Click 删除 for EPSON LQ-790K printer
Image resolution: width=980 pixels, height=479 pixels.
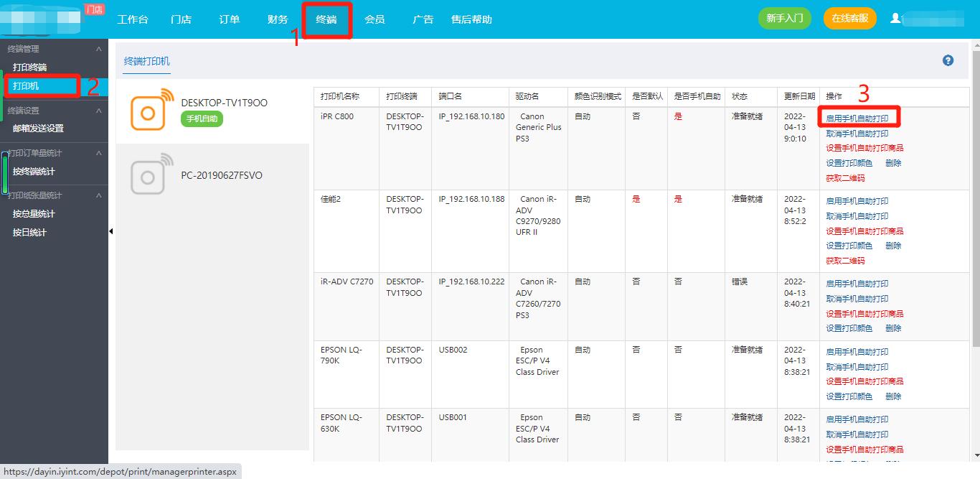click(893, 396)
